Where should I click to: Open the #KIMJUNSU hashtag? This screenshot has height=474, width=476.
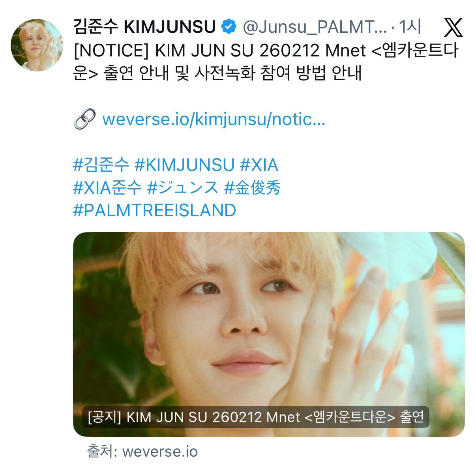(x=184, y=165)
